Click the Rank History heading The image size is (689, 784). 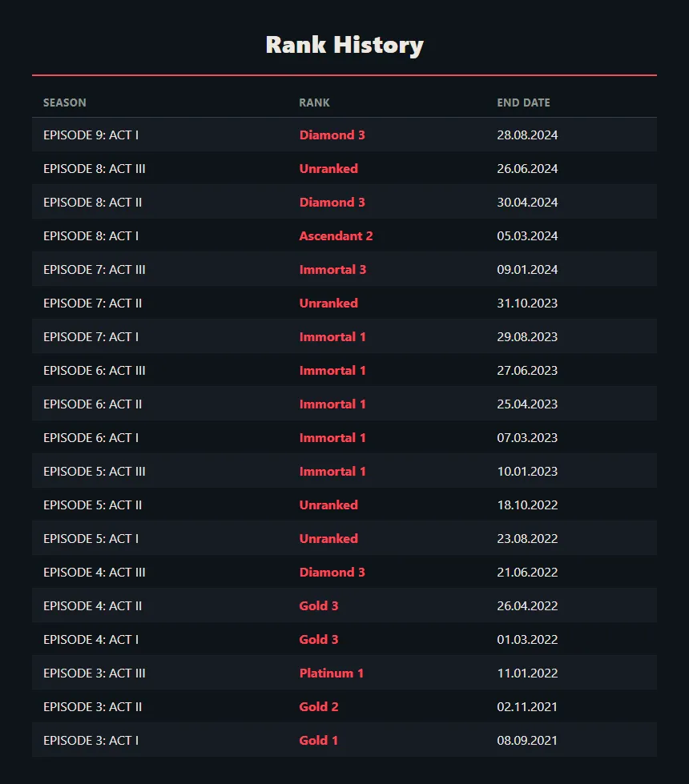[344, 45]
